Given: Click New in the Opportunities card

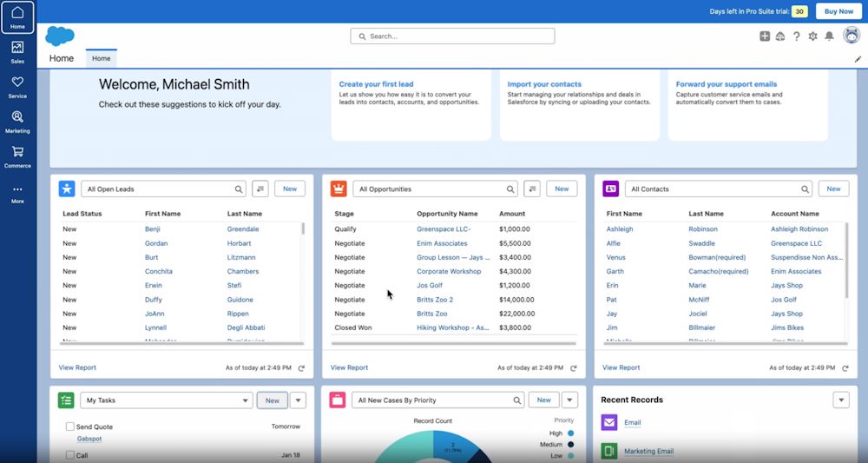Looking at the screenshot, I should click(562, 189).
